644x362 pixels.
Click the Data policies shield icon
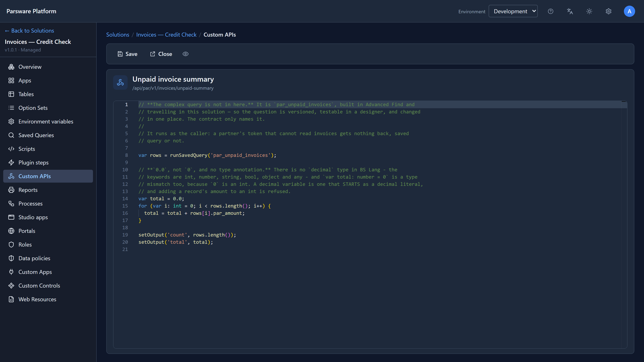pyautogui.click(x=11, y=258)
